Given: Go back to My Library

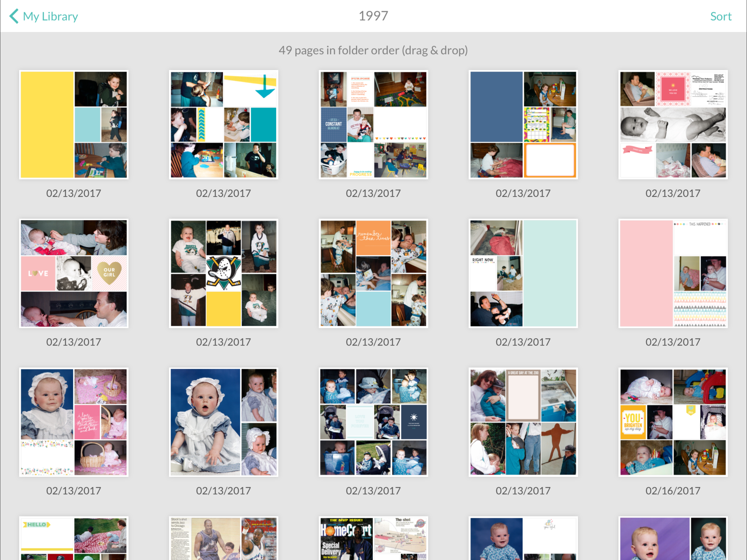Looking at the screenshot, I should pyautogui.click(x=44, y=16).
